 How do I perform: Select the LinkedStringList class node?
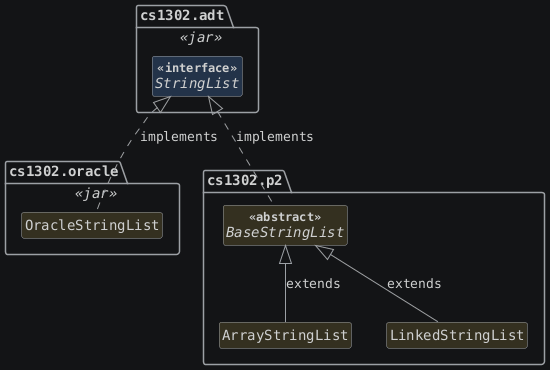coord(457,335)
